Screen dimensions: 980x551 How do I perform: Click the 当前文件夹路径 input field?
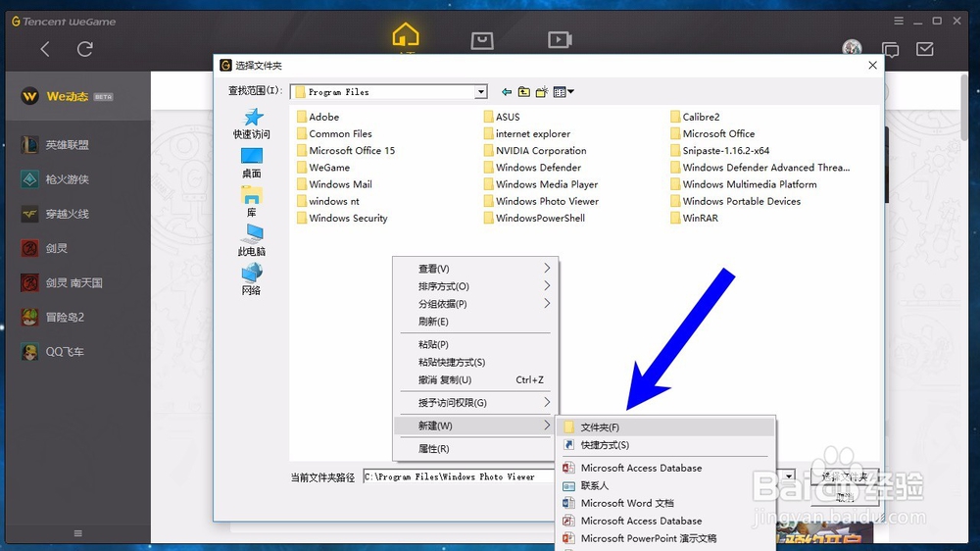(458, 476)
